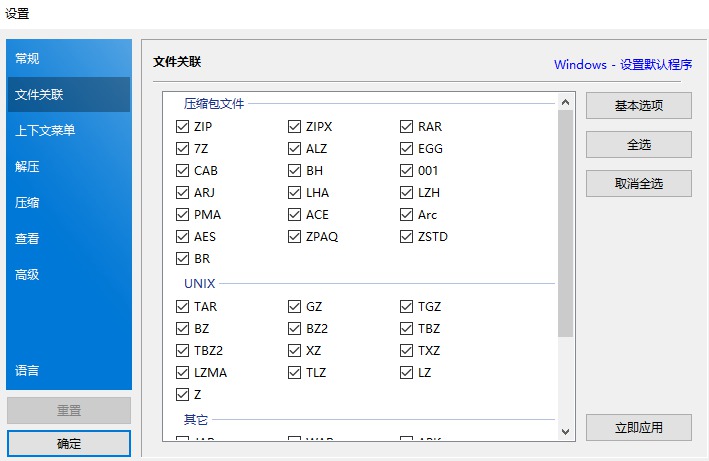Toggle the 001 checkbox

tap(406, 171)
